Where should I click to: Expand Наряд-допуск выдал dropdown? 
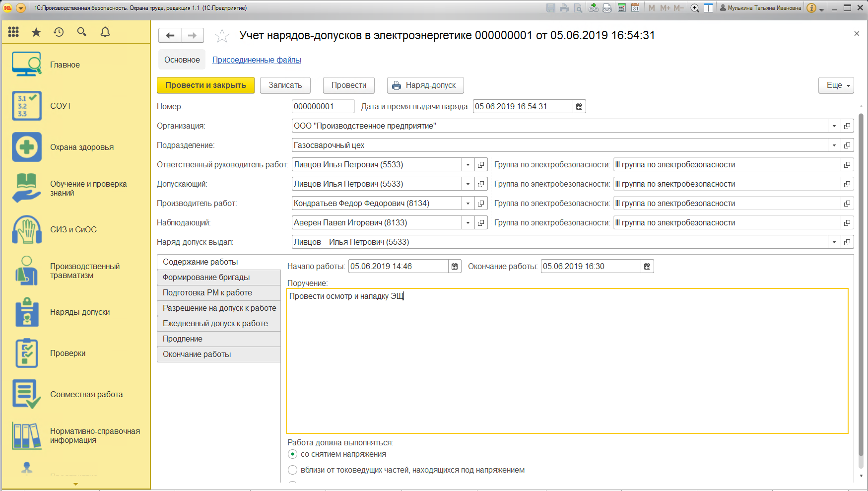pos(834,242)
